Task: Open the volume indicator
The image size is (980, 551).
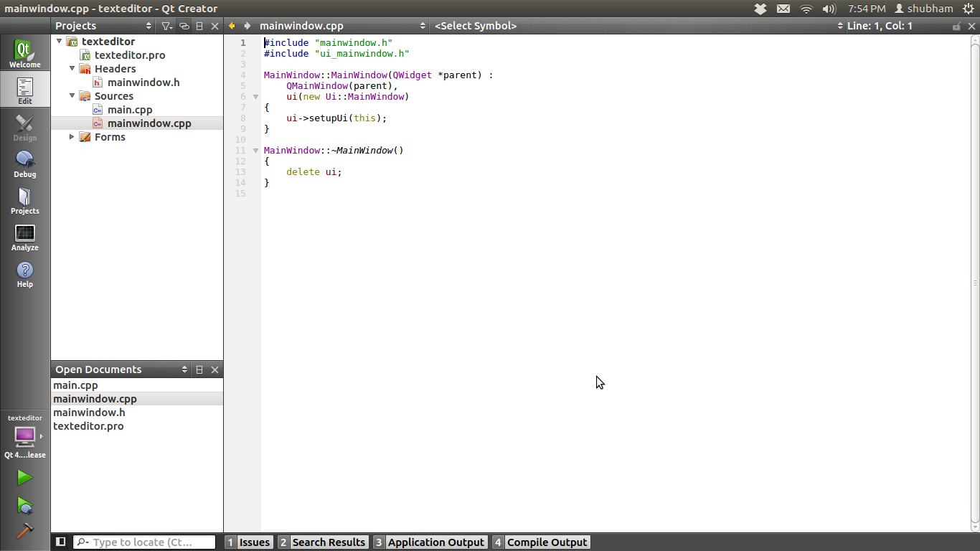Action: 829,9
